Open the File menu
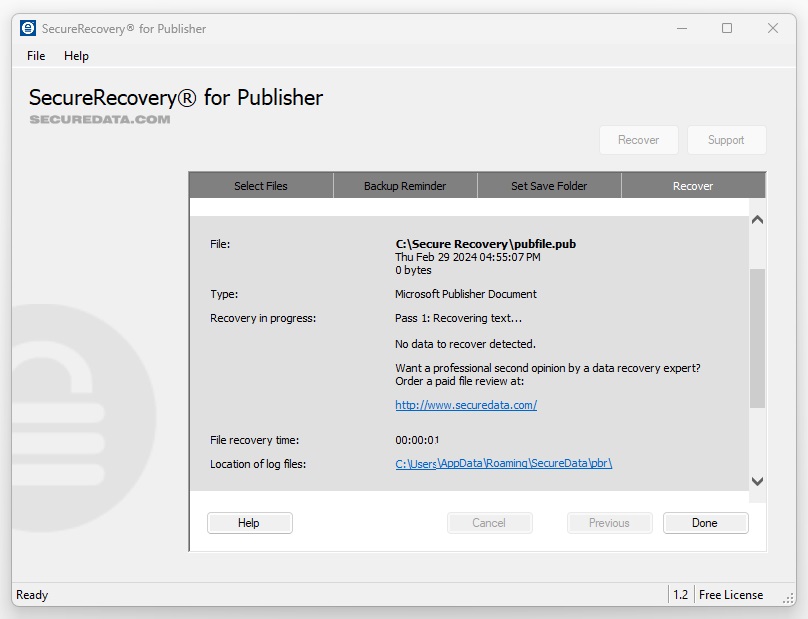Viewport: 808px width, 619px height. pos(36,56)
